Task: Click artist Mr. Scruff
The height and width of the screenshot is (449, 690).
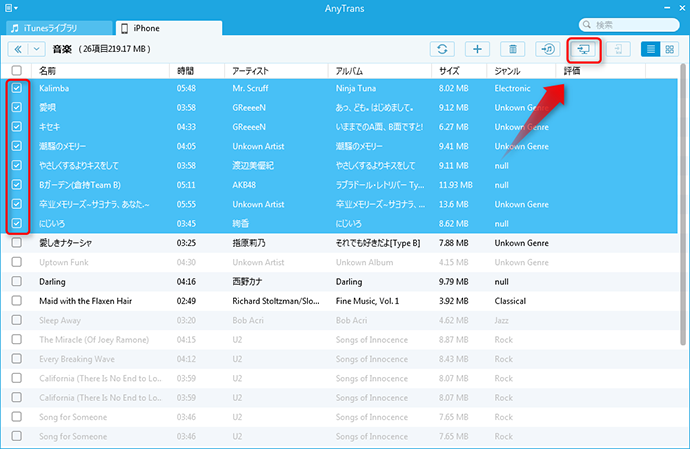Action: click(250, 88)
